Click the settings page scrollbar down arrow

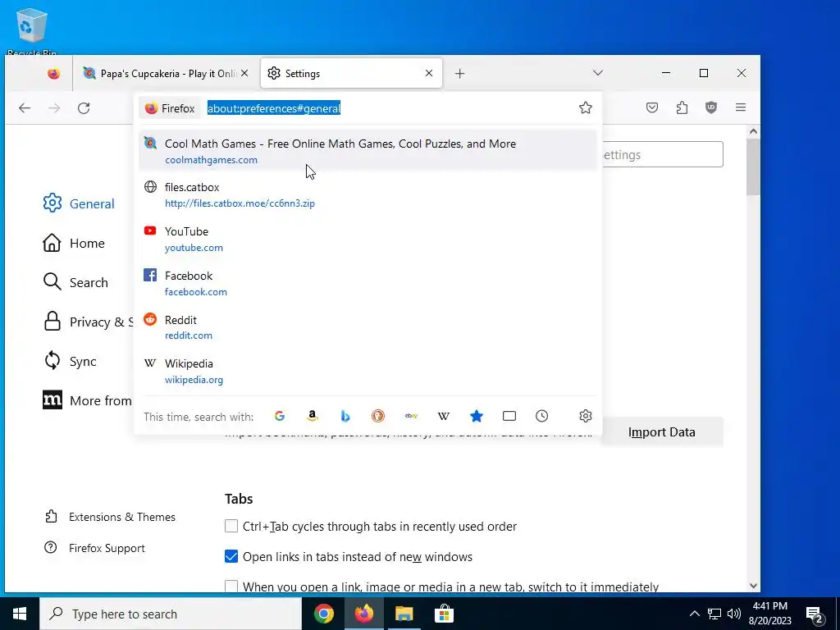tap(753, 586)
